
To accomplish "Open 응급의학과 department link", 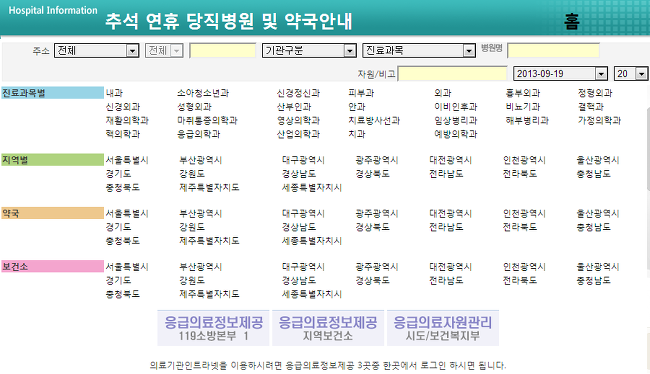I will tap(199, 134).
